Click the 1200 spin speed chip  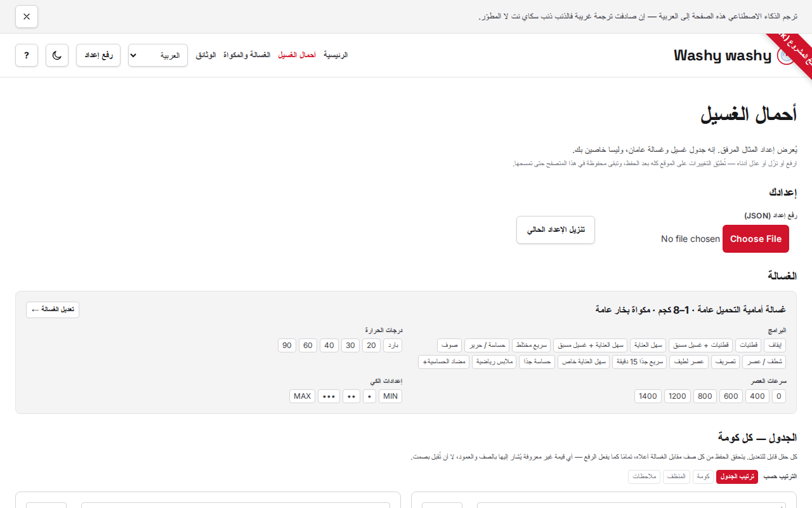point(678,396)
